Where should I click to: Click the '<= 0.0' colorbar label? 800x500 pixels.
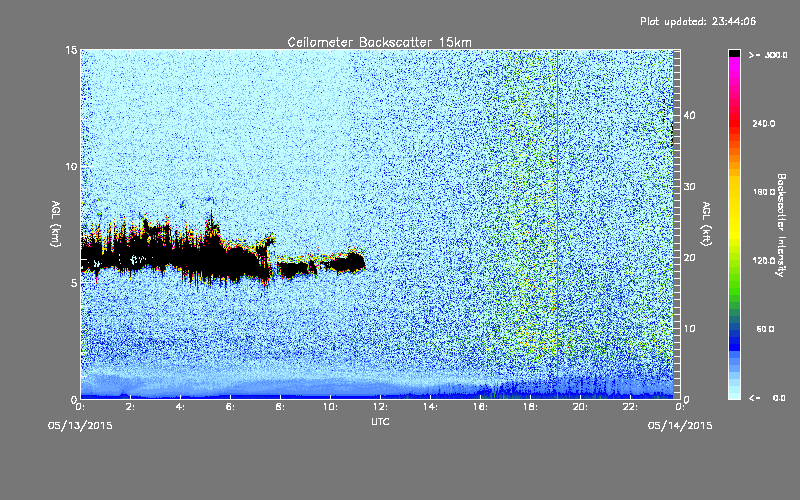767,398
